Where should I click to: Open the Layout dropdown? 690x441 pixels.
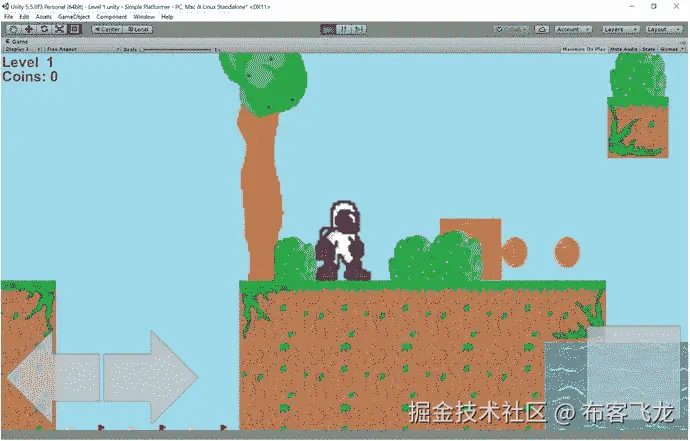click(663, 29)
